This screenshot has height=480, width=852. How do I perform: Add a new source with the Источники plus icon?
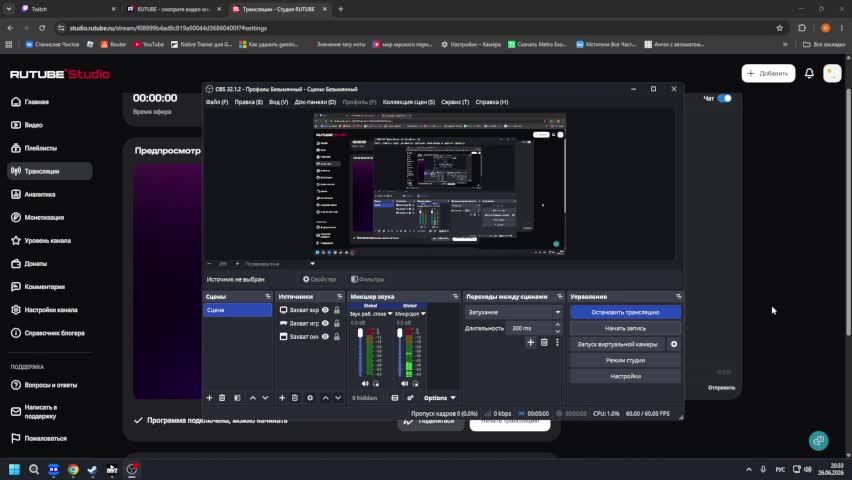pos(282,398)
